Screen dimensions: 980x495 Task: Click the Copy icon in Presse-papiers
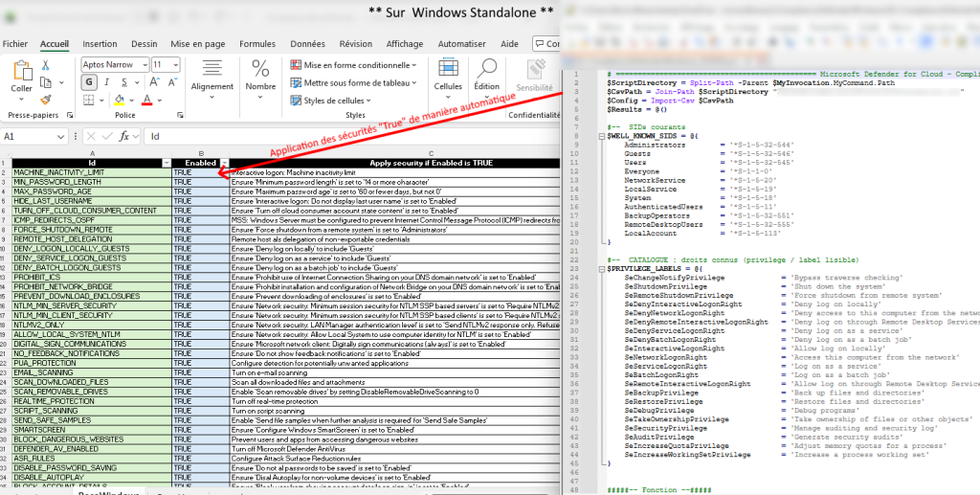46,82
